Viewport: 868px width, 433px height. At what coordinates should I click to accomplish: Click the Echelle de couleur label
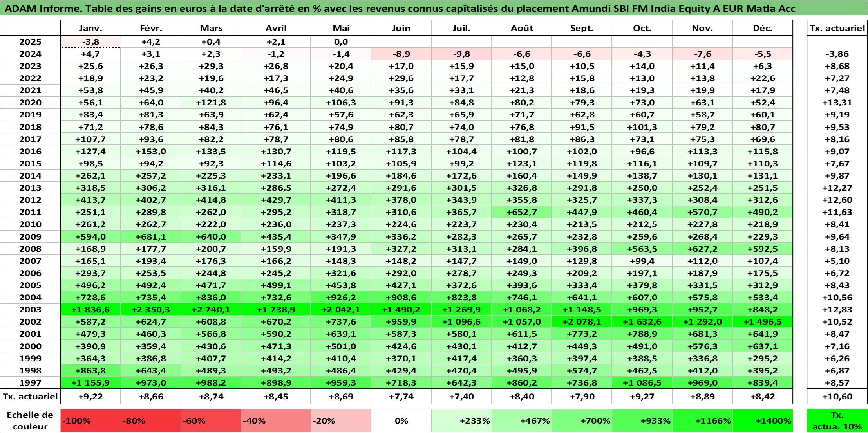[x=30, y=420]
